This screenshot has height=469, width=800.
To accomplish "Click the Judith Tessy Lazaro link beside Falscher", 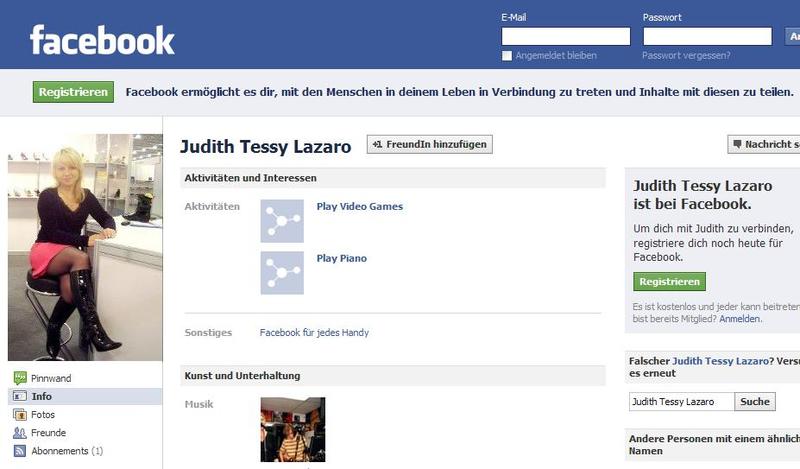I will coord(720,361).
